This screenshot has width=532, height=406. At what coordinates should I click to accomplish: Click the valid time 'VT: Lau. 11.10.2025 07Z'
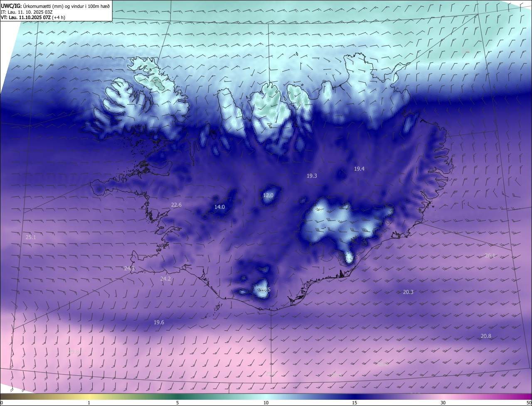point(26,17)
